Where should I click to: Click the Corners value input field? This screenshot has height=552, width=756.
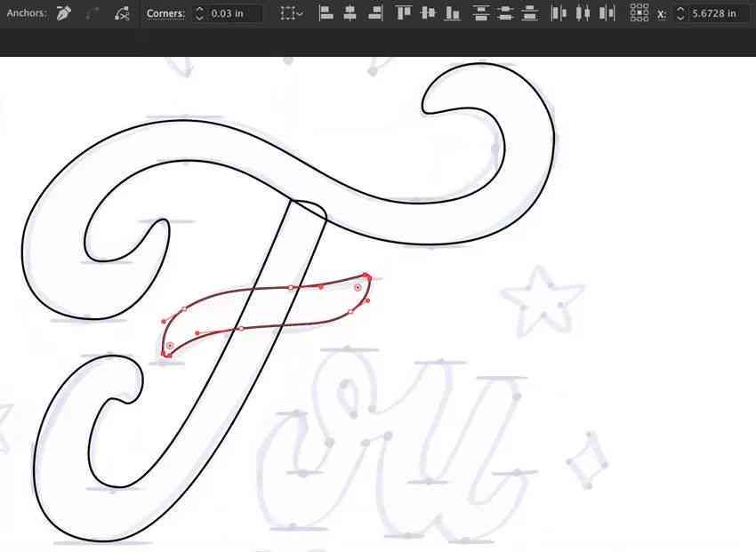pos(234,13)
